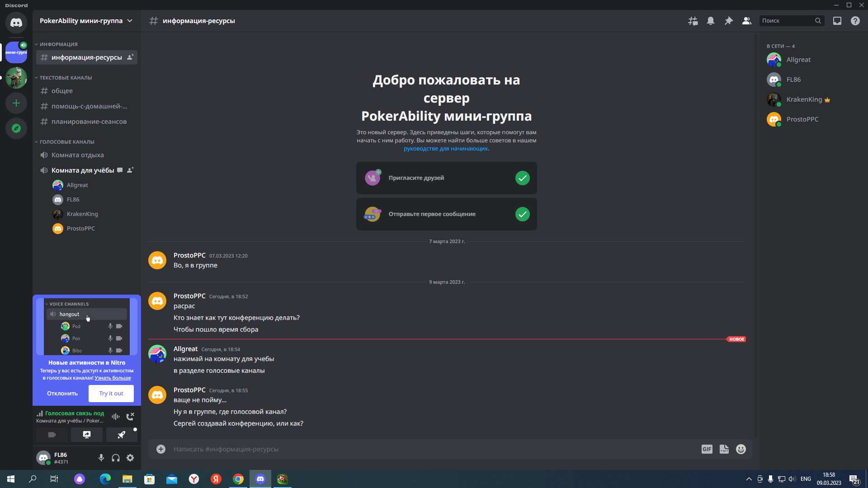This screenshot has height=488, width=868.
Task: Open emoji picker
Action: click(x=741, y=449)
